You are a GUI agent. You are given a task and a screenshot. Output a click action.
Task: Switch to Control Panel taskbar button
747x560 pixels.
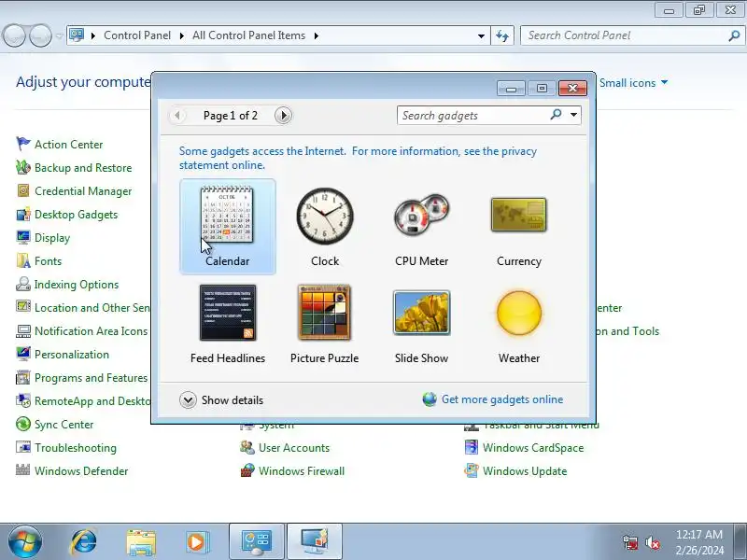(257, 541)
